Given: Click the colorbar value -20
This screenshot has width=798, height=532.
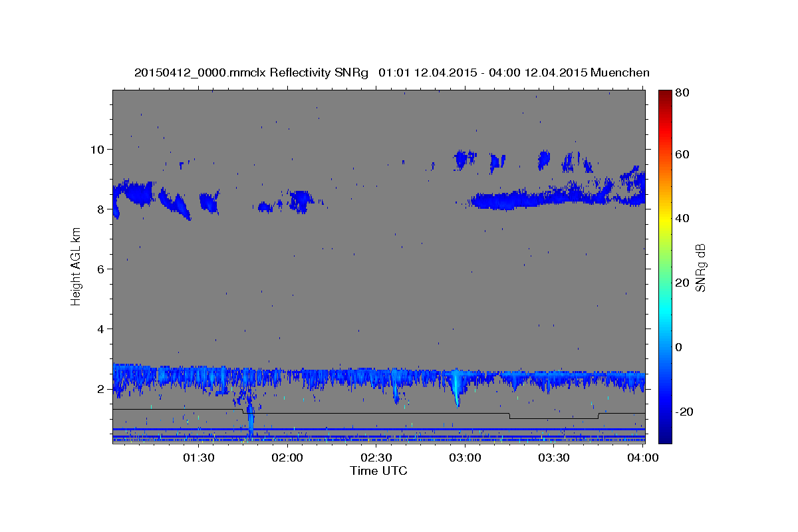Looking at the screenshot, I should (x=685, y=411).
